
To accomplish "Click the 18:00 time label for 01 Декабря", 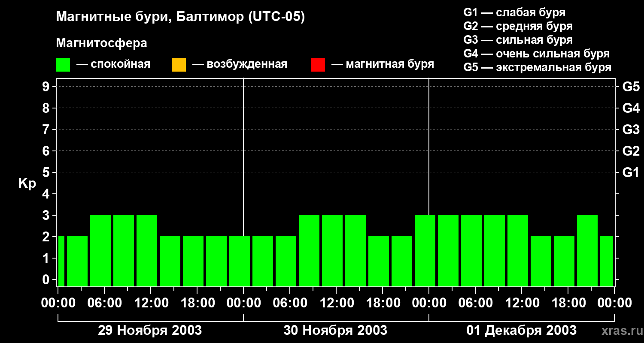I will pos(568,303).
